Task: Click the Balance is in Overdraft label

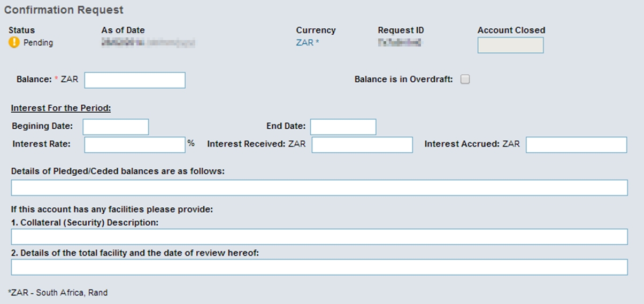Action: (x=404, y=80)
